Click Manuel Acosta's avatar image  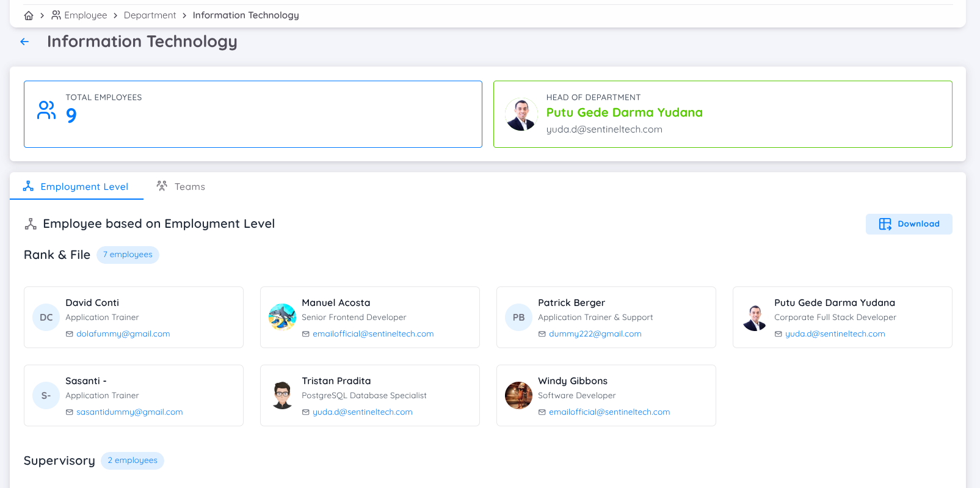coord(283,318)
